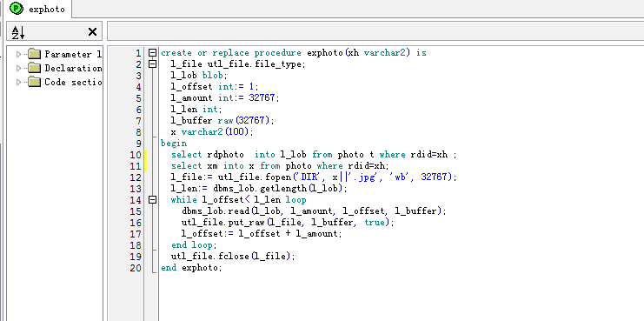Screen dimensions: 644x321
Task: Click 'dbms_lob.read' on line 15
Action: (216, 211)
